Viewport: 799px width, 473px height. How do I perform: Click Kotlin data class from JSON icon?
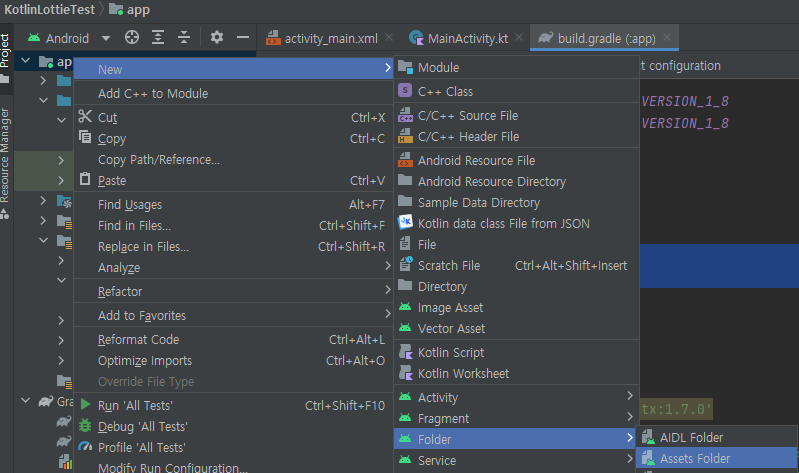pyautogui.click(x=405, y=222)
